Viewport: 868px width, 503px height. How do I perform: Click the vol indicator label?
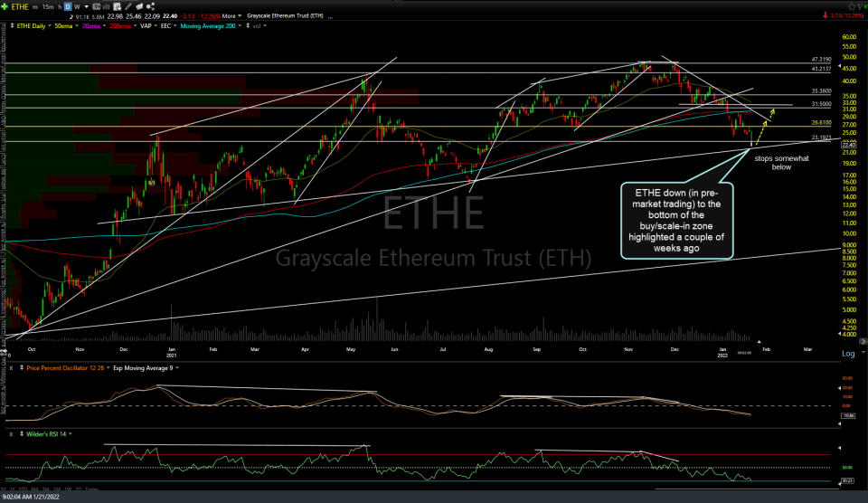click(256, 26)
